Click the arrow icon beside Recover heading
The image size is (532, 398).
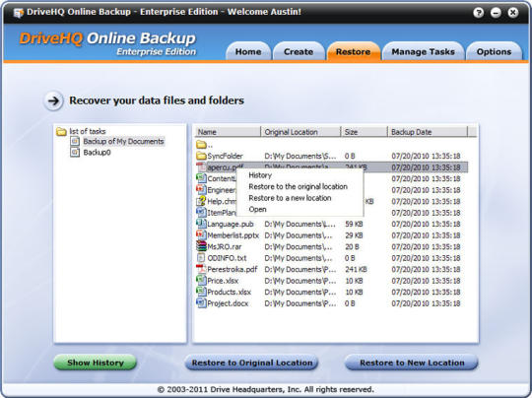[53, 100]
